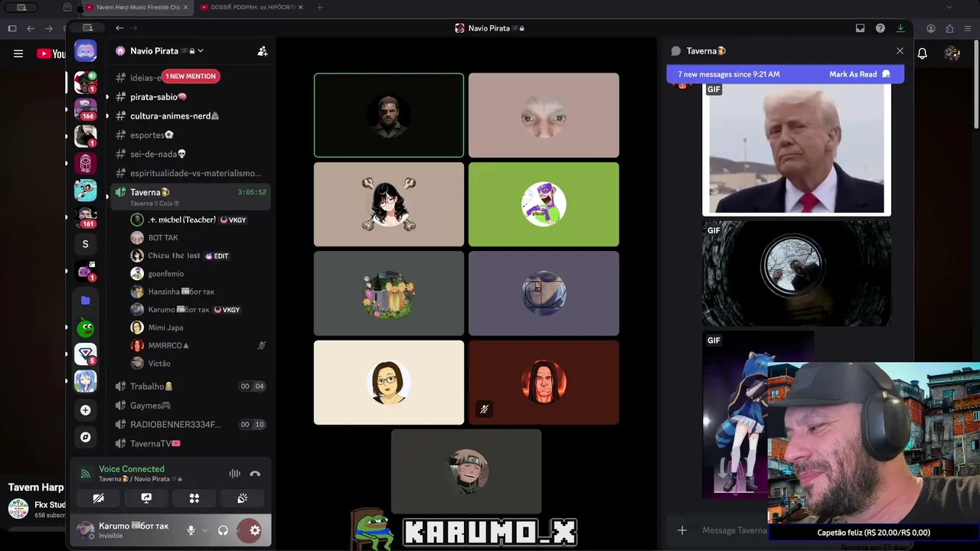Open Discover servers compass icon
Viewport: 980px width, 551px height.
point(86,437)
